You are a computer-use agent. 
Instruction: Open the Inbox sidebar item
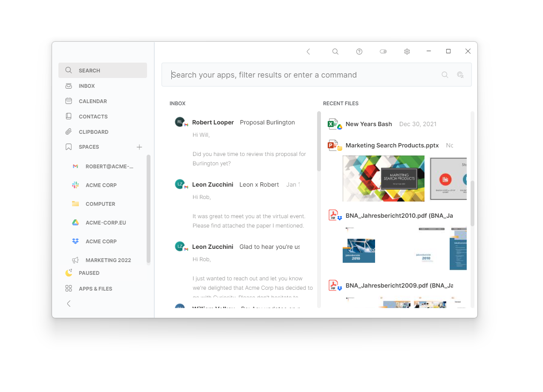[103, 86]
